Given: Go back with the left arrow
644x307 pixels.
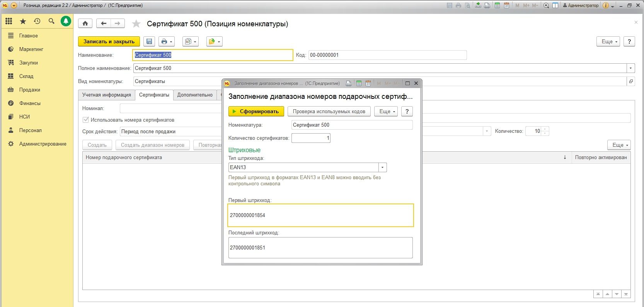Looking at the screenshot, I should [x=103, y=24].
